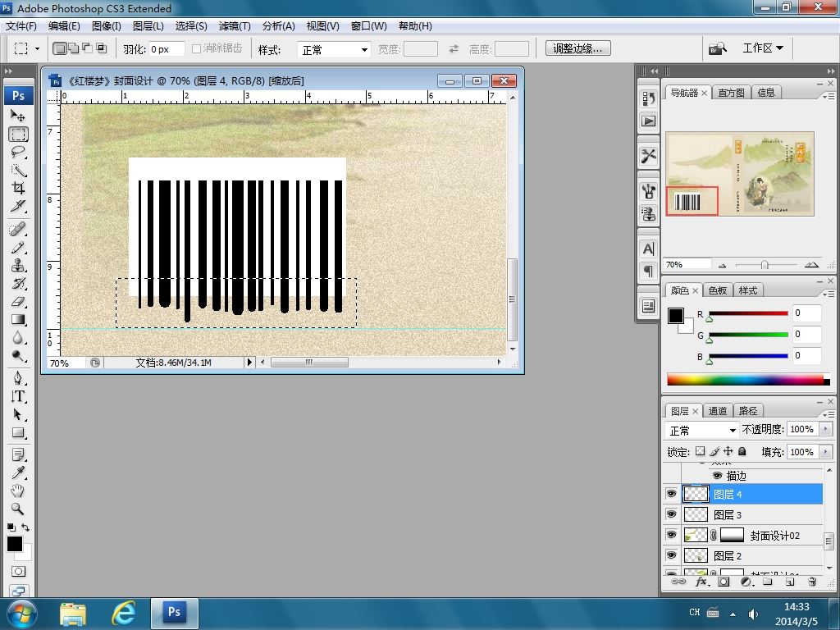Delete layer with trash icon

[x=812, y=582]
